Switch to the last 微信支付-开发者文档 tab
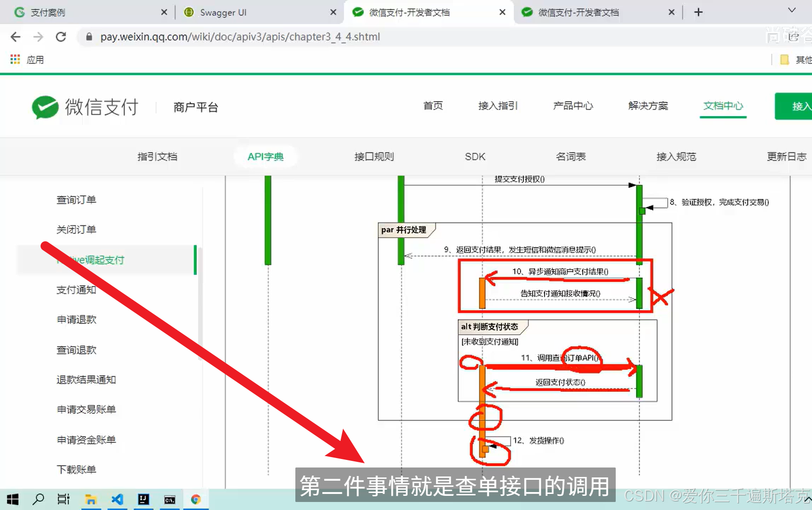The image size is (812, 510). (x=598, y=12)
